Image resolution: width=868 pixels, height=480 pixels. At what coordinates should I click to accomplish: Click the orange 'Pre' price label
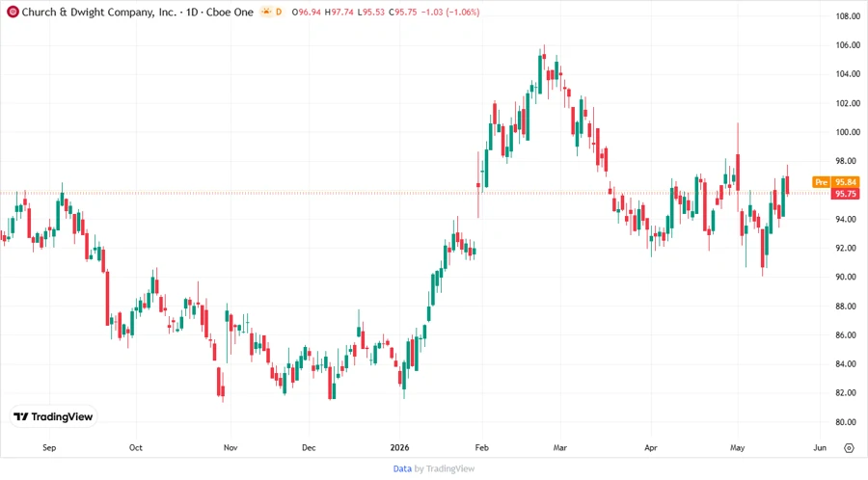click(822, 182)
